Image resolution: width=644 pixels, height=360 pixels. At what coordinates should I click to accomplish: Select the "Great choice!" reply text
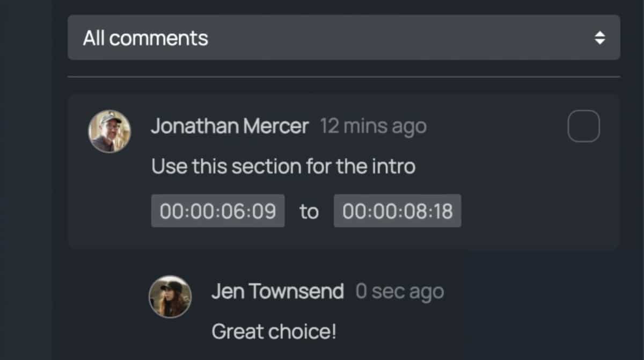click(274, 331)
